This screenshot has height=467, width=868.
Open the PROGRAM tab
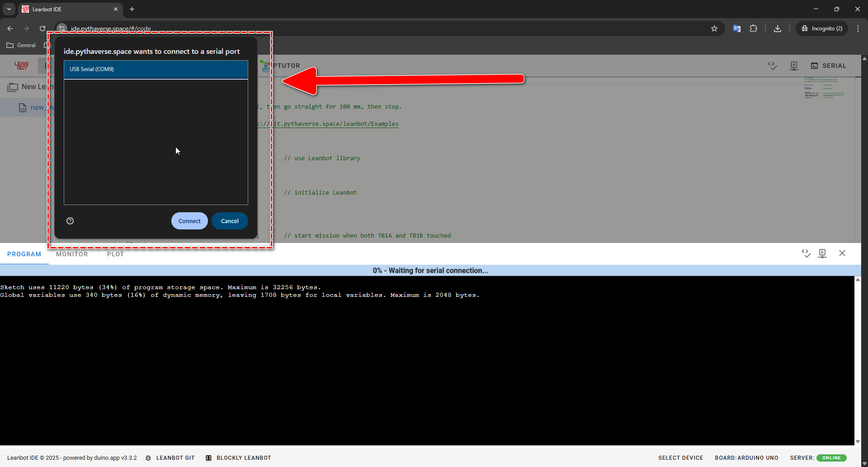click(24, 254)
